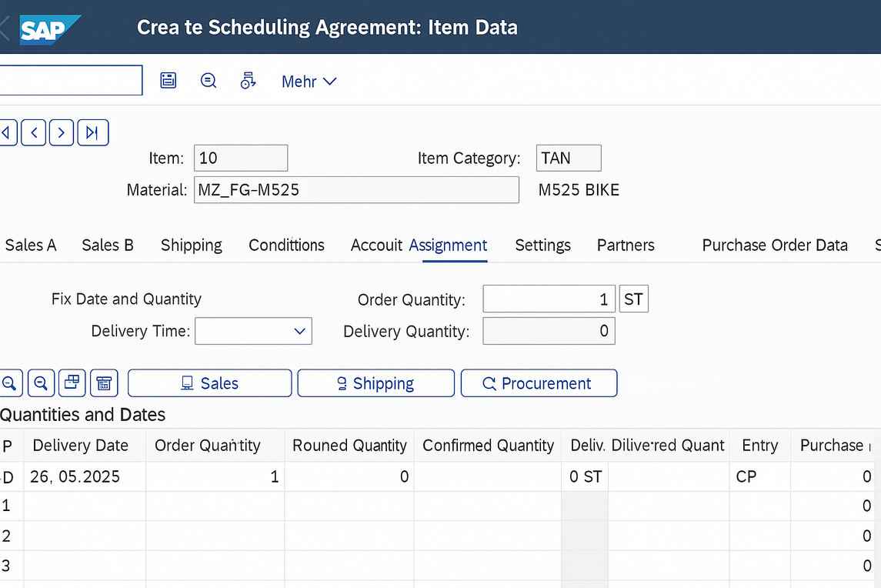Go to next item arrow button

click(x=62, y=132)
